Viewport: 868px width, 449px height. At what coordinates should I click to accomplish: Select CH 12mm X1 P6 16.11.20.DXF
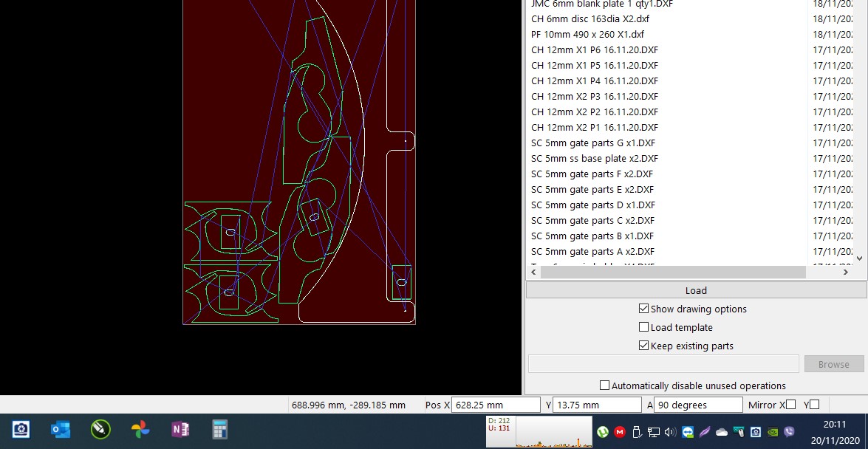[595, 49]
